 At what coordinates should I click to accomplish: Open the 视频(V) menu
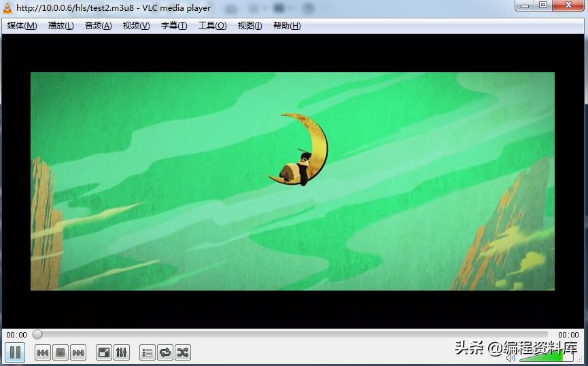pyautogui.click(x=136, y=26)
